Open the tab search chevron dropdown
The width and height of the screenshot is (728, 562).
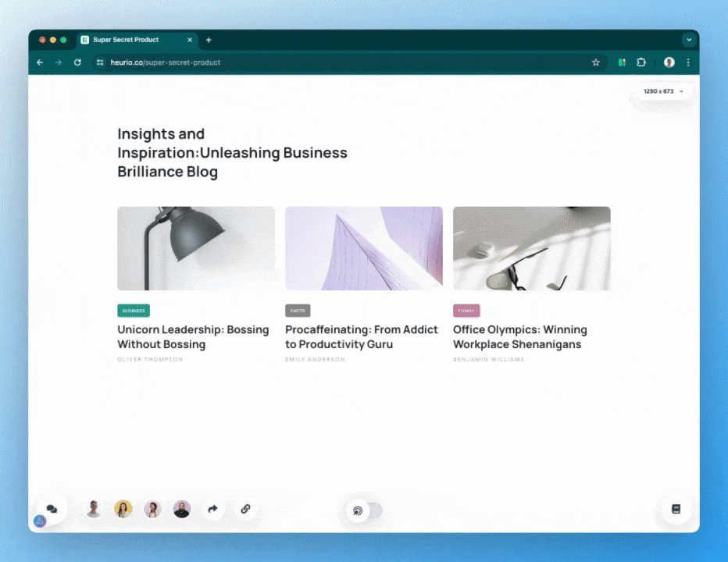click(x=688, y=40)
